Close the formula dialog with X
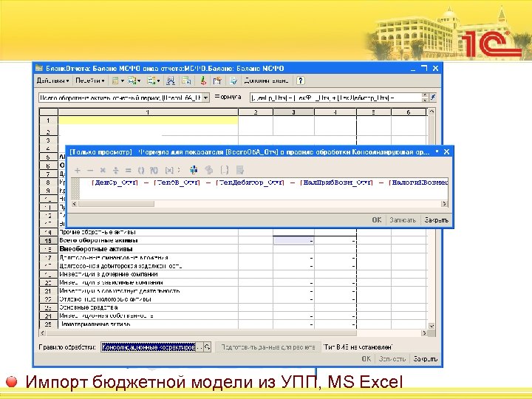 [446, 151]
